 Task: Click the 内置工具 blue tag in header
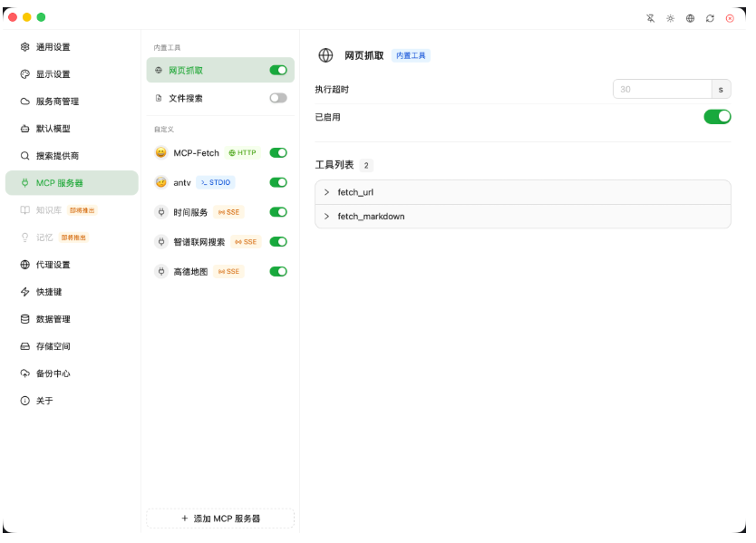click(411, 55)
